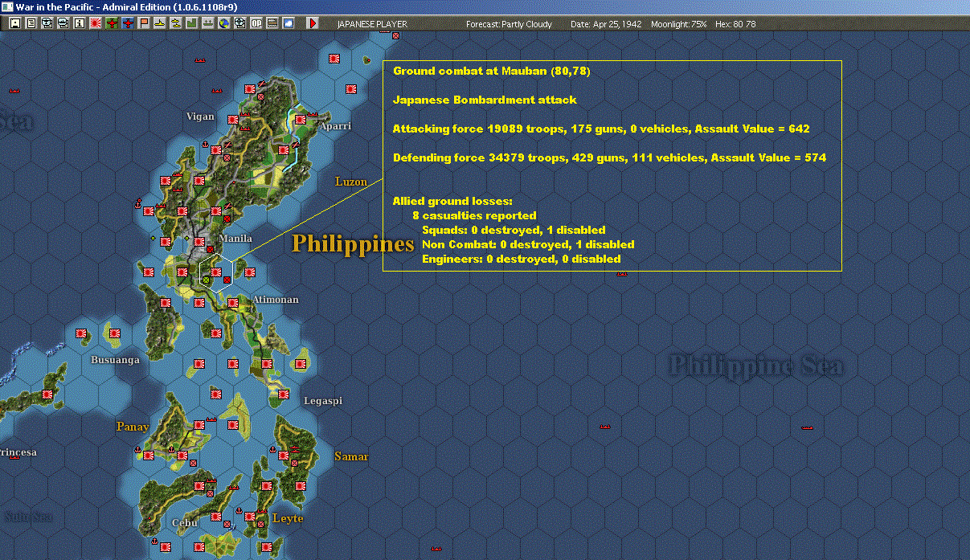The height and width of the screenshot is (560, 970).
Task: Select red plane on green background icon
Action: 112,23
